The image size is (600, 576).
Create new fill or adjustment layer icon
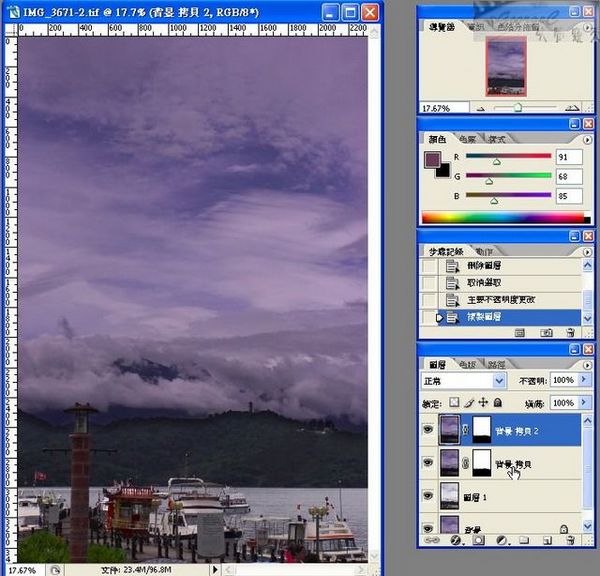502,540
